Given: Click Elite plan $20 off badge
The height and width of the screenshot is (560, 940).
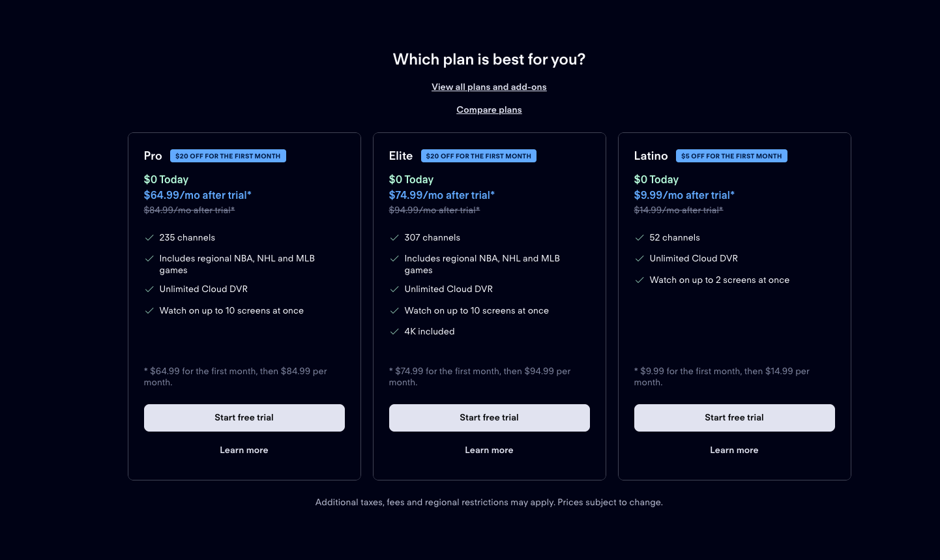Looking at the screenshot, I should [x=478, y=156].
